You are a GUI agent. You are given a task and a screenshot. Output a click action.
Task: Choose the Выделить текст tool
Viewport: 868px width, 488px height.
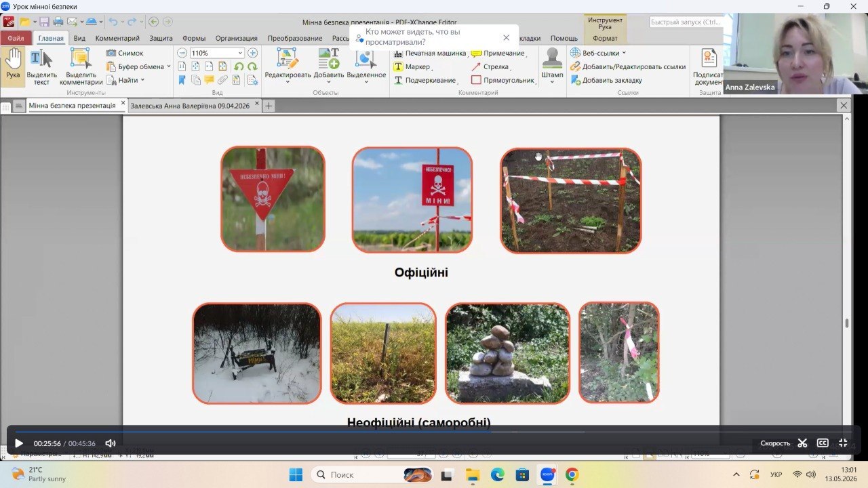click(41, 66)
